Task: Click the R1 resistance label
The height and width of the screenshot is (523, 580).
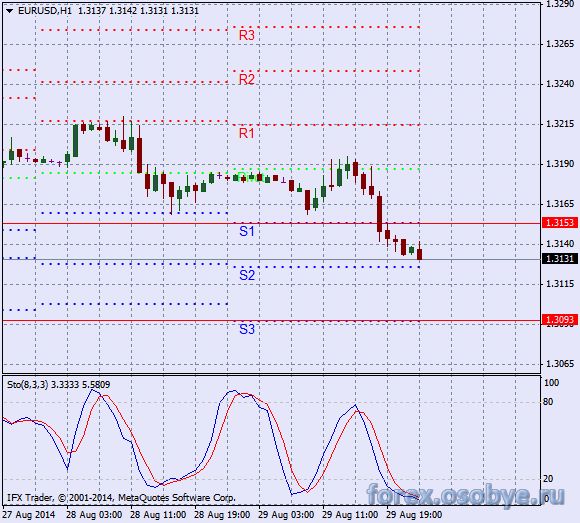Action: pyautogui.click(x=247, y=133)
